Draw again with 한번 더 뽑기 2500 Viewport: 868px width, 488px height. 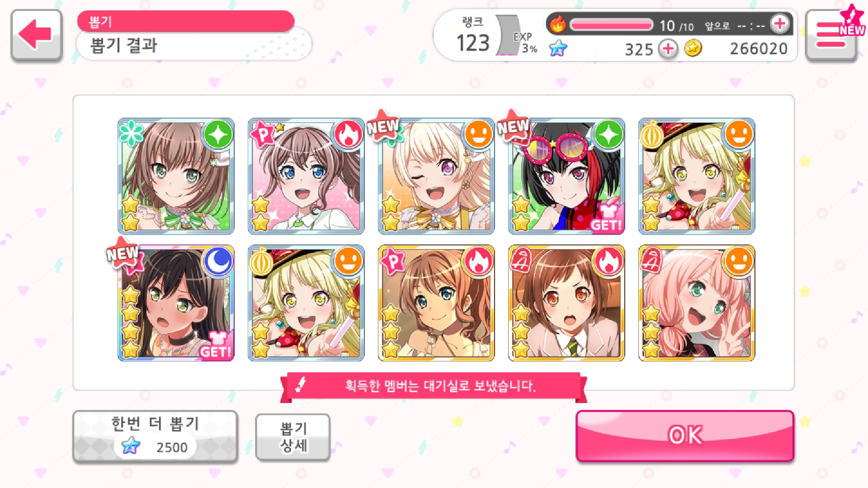[155, 436]
